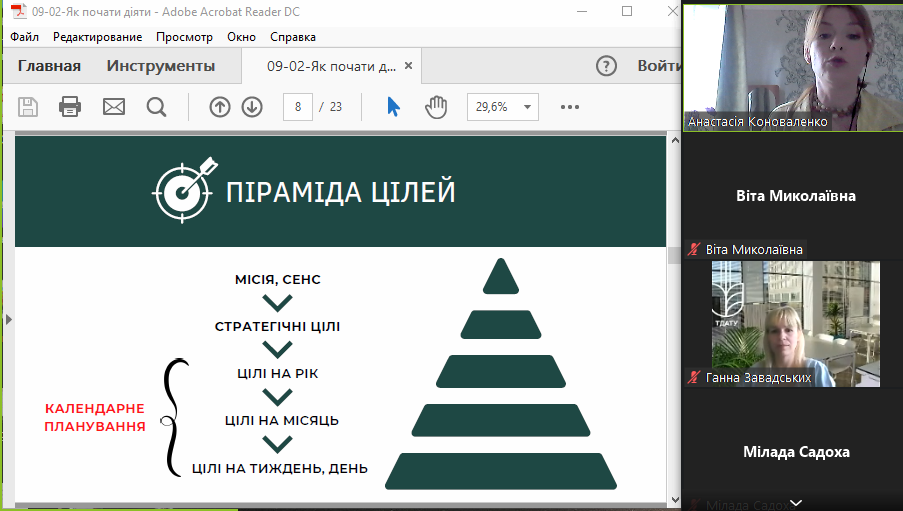Show more tools via three dots
903x511 pixels.
tap(570, 107)
